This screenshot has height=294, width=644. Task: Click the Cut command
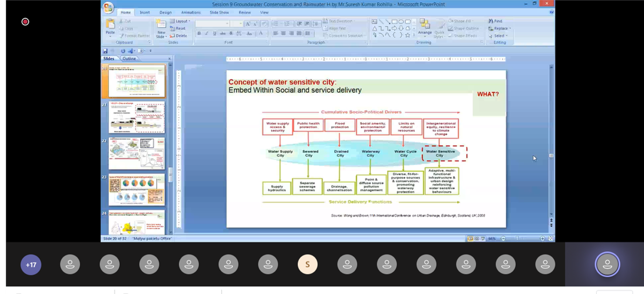click(x=126, y=21)
